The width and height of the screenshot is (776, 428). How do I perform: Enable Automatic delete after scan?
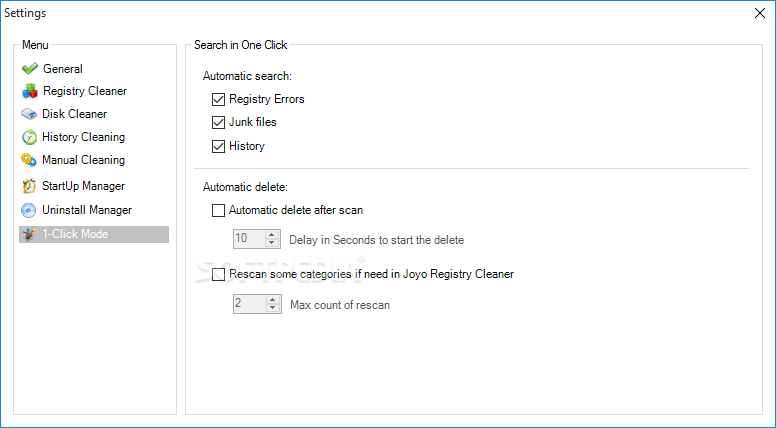point(218,210)
